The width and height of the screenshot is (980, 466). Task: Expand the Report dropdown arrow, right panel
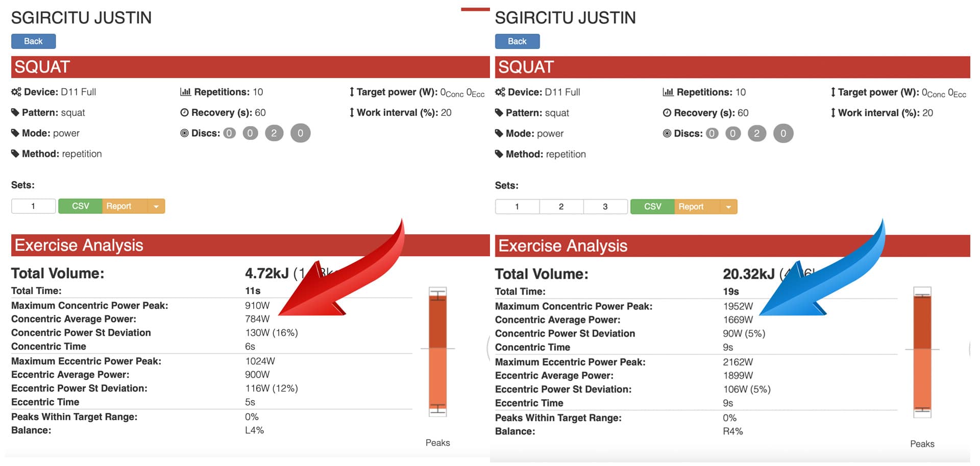click(728, 207)
